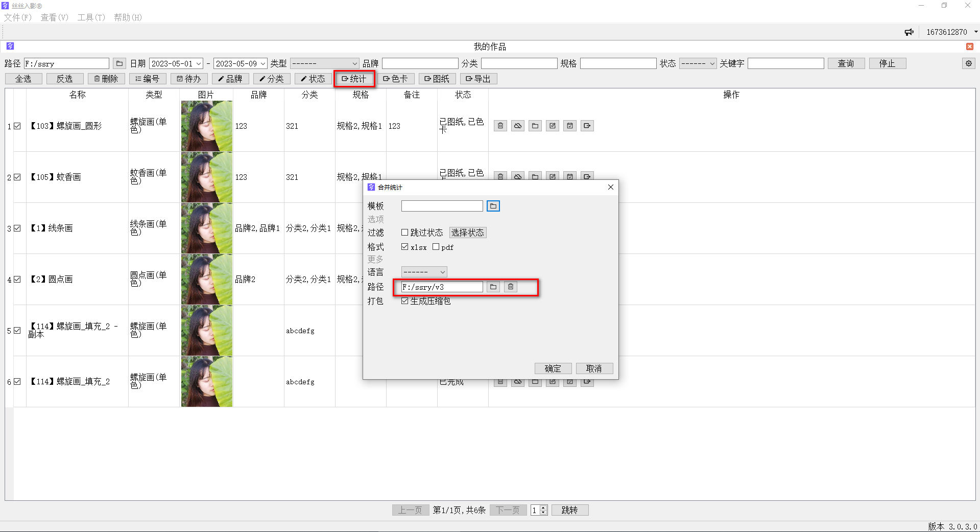Check the pdf format checkbox

pos(436,247)
